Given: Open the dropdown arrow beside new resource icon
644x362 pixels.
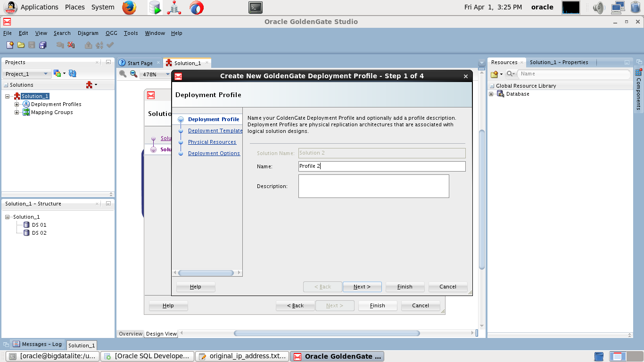Looking at the screenshot, I should (501, 74).
